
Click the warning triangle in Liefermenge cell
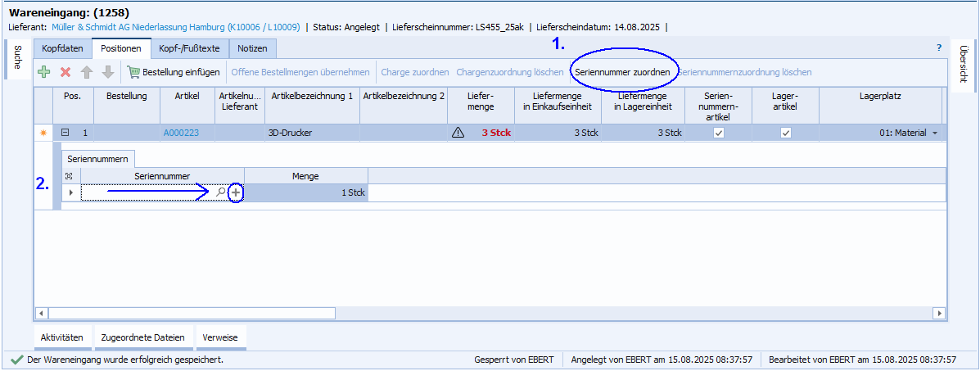[458, 133]
